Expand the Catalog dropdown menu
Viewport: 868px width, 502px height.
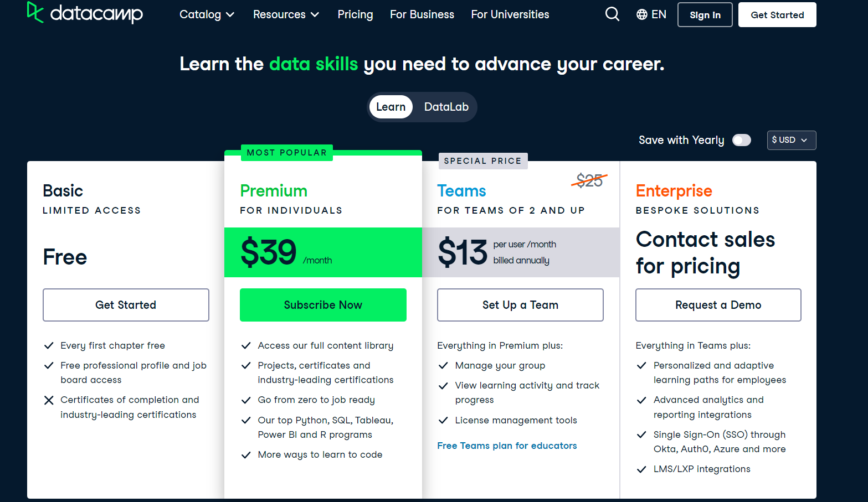coord(207,14)
